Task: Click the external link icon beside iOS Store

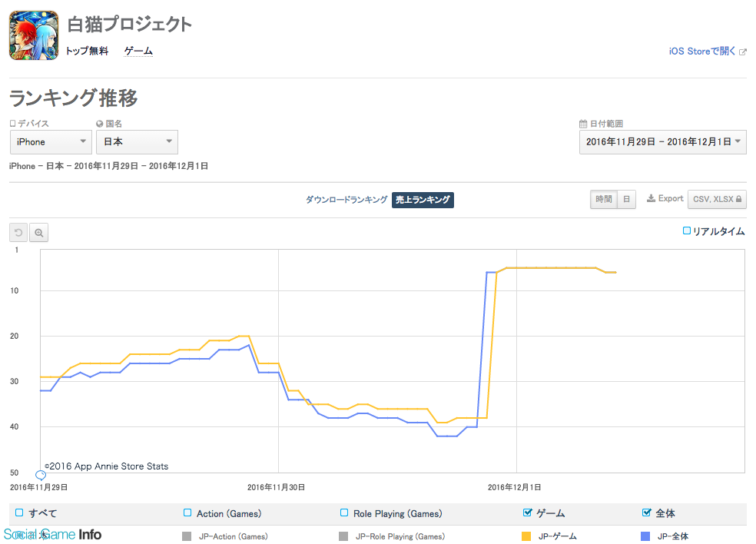Action: click(x=742, y=51)
